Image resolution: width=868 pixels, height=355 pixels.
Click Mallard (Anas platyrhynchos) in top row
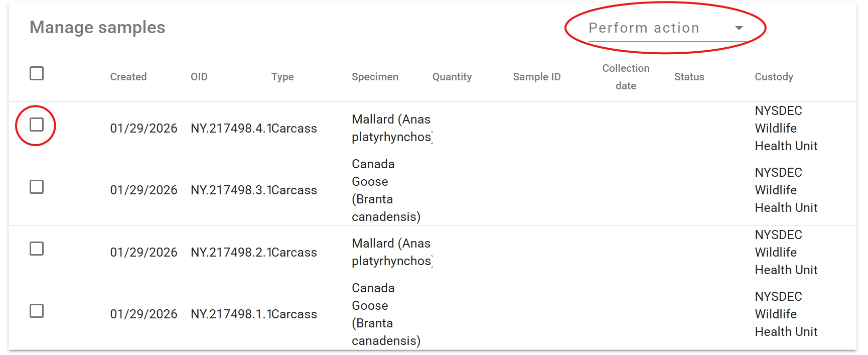(x=391, y=128)
